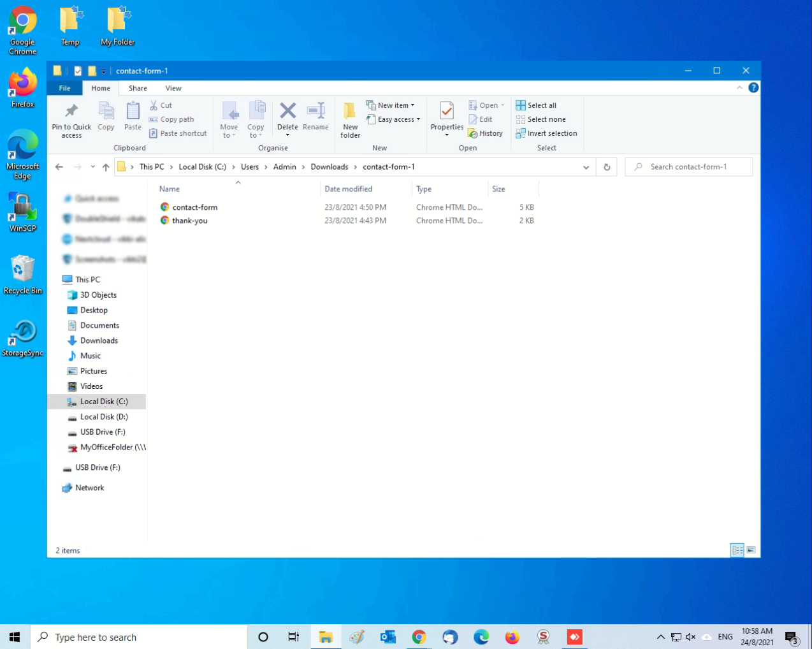
Task: Open File Explorer Help icon
Action: (753, 88)
